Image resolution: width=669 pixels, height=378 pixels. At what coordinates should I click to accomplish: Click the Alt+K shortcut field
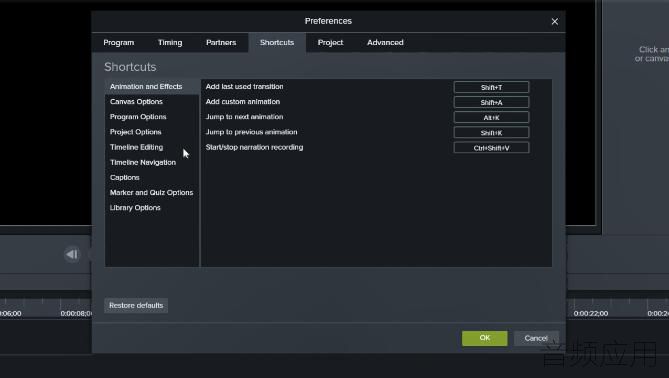[491, 117]
